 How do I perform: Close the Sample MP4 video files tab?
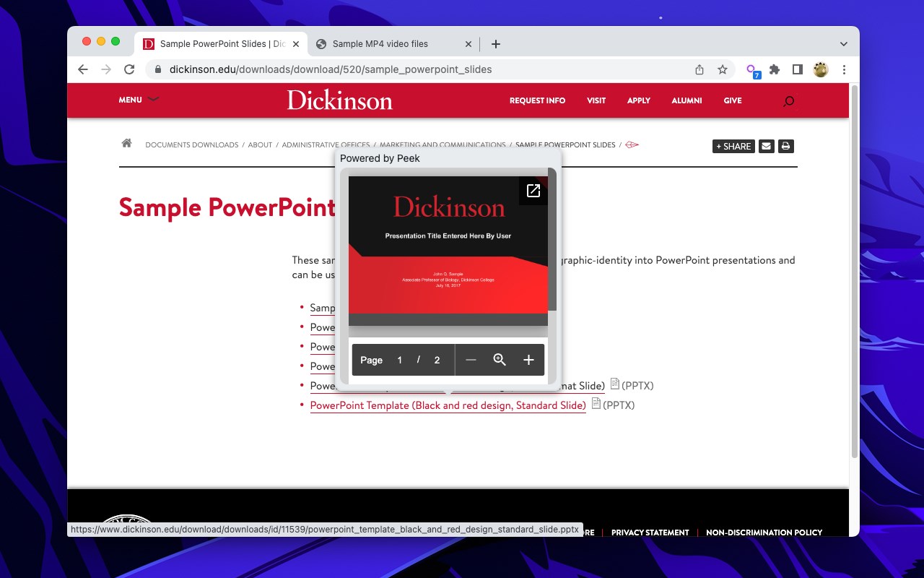(x=468, y=44)
